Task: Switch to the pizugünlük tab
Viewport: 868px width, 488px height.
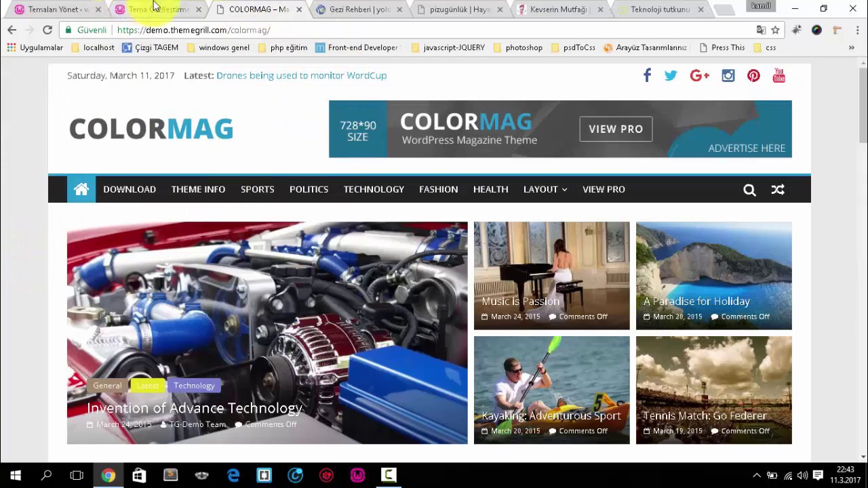Action: 460,9
